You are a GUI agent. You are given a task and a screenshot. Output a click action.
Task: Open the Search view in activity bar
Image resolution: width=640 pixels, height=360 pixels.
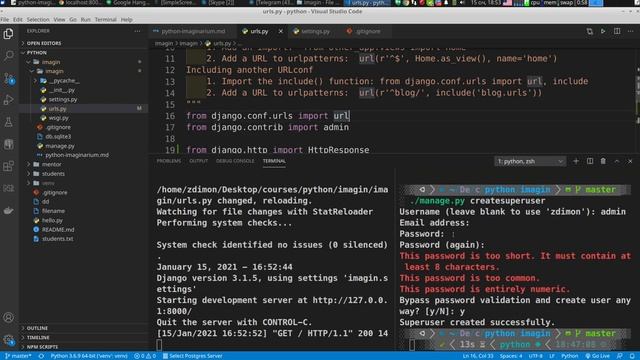[x=8, y=56]
